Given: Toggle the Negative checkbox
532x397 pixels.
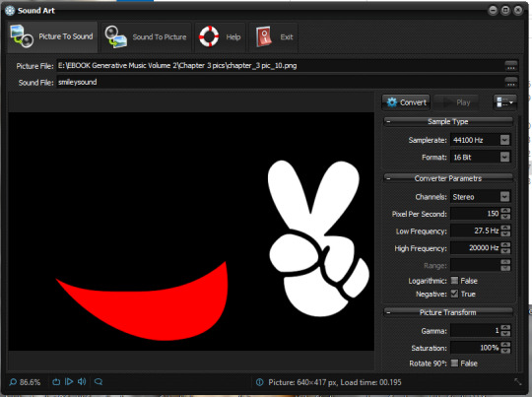Looking at the screenshot, I should [x=454, y=294].
